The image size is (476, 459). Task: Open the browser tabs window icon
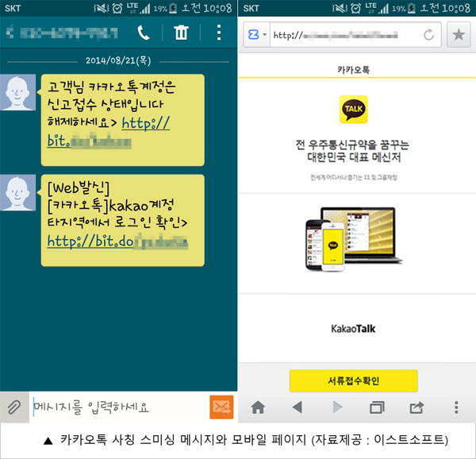[377, 407]
